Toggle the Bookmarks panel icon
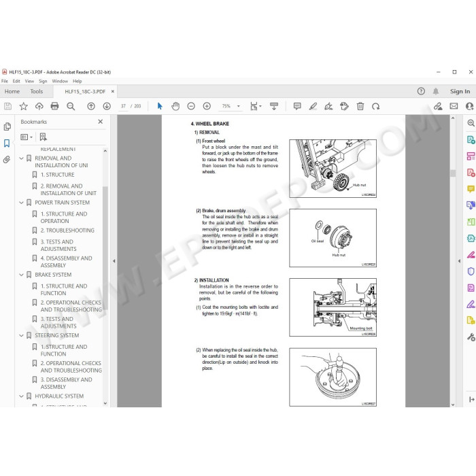This screenshot has width=476, height=476. coord(7,143)
